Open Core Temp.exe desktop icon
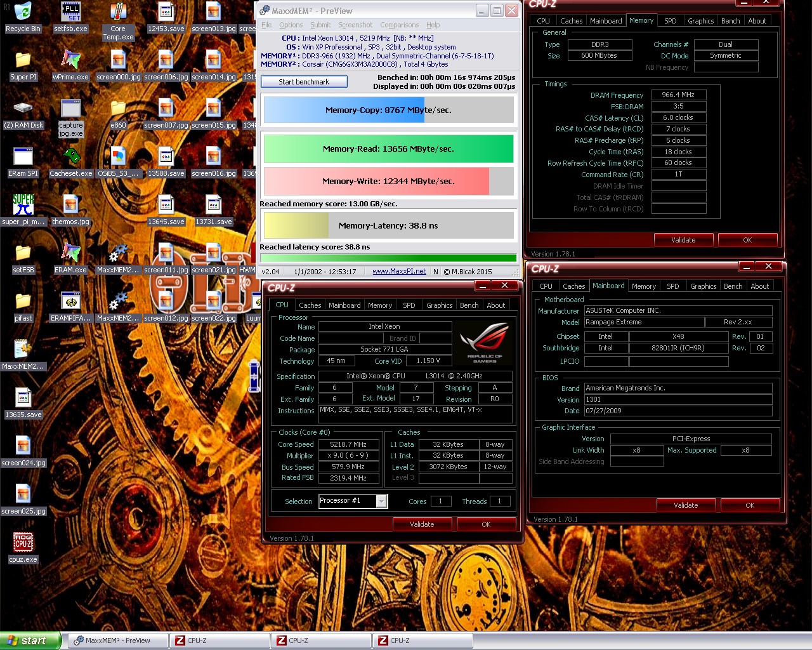The image size is (812, 650). [x=118, y=21]
